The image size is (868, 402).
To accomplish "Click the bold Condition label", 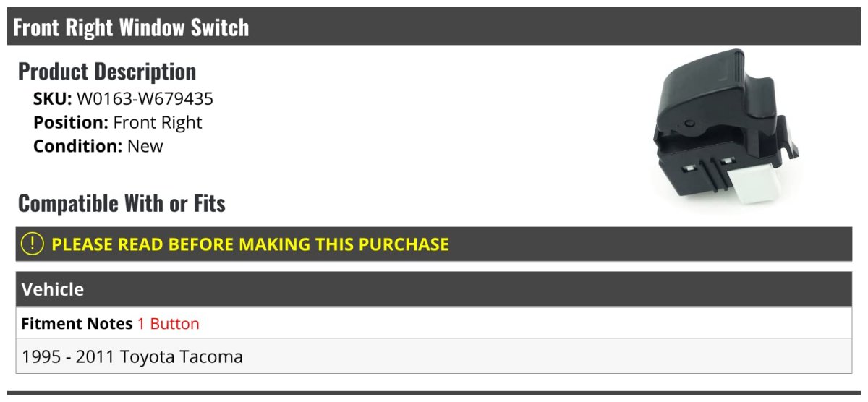I will pyautogui.click(x=77, y=146).
